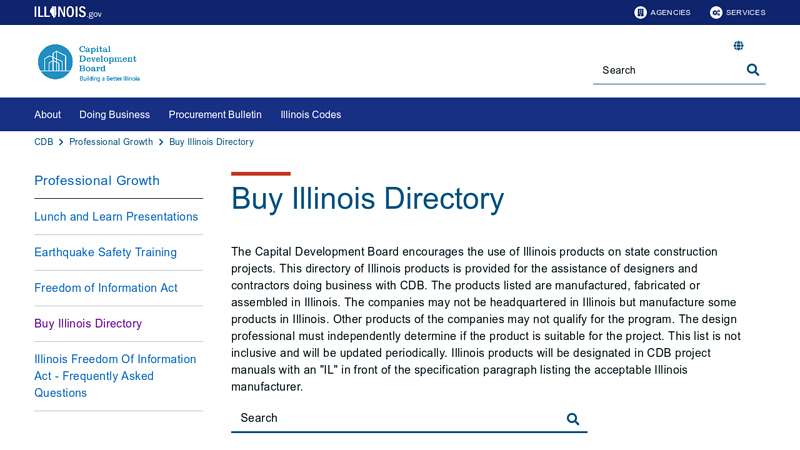800x450 pixels.
Task: Go to Professional Growth breadcrumb link
Action: click(x=111, y=142)
